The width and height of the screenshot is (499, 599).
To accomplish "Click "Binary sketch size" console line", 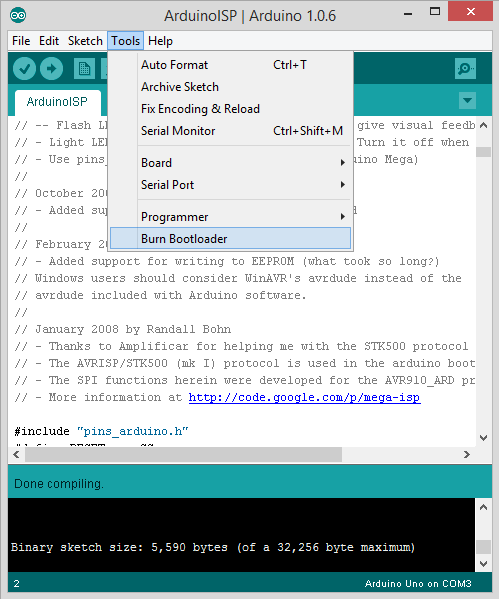I will 213,547.
